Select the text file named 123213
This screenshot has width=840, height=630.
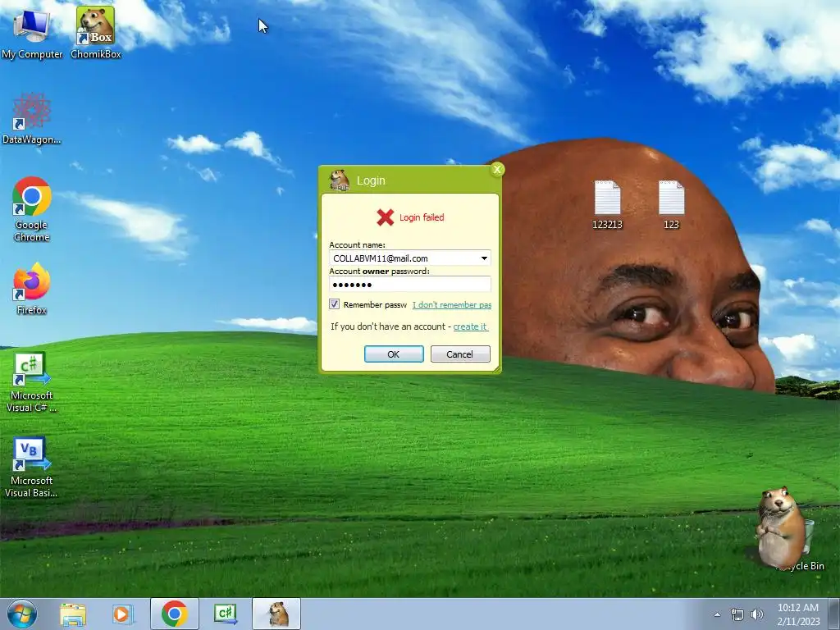(x=607, y=204)
